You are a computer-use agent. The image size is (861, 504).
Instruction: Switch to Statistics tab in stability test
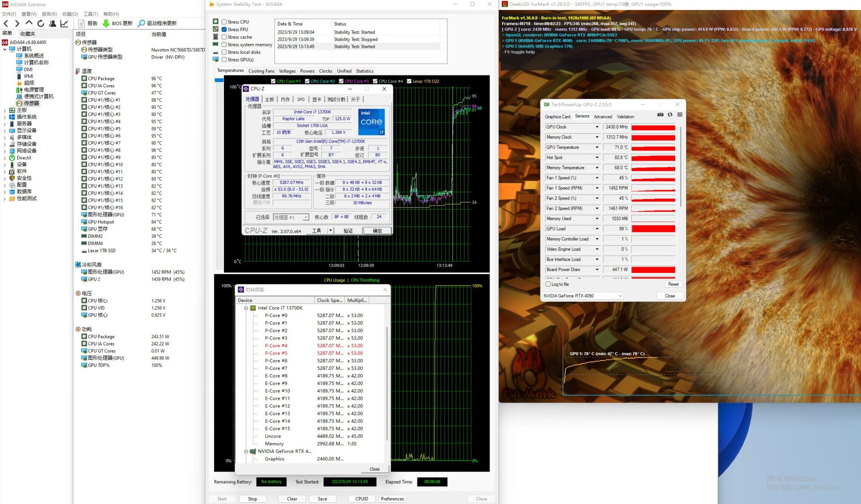[365, 71]
